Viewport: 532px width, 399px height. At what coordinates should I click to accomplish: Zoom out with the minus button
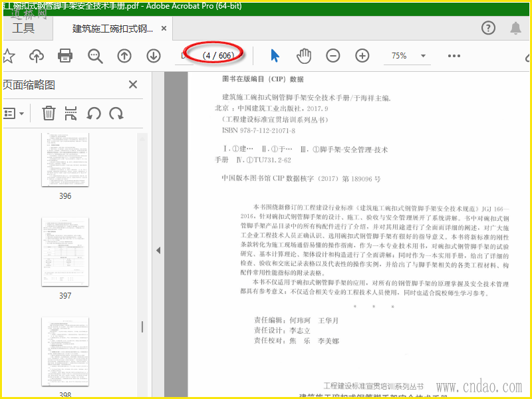click(333, 56)
